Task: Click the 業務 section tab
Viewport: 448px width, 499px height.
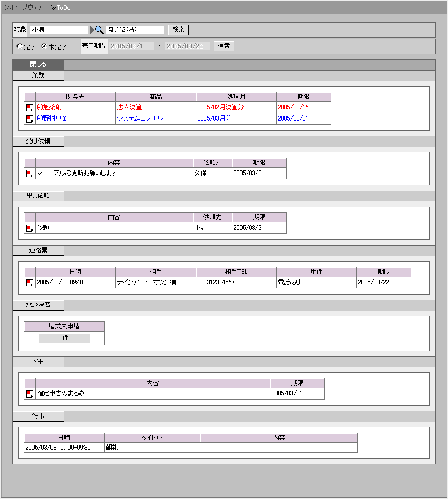Action: (x=38, y=75)
